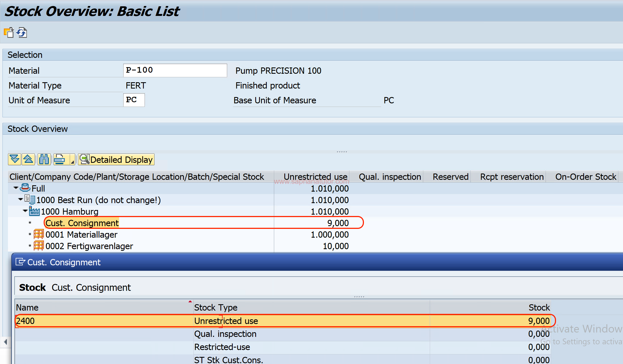Click the Stock column header in popup

coord(490,308)
